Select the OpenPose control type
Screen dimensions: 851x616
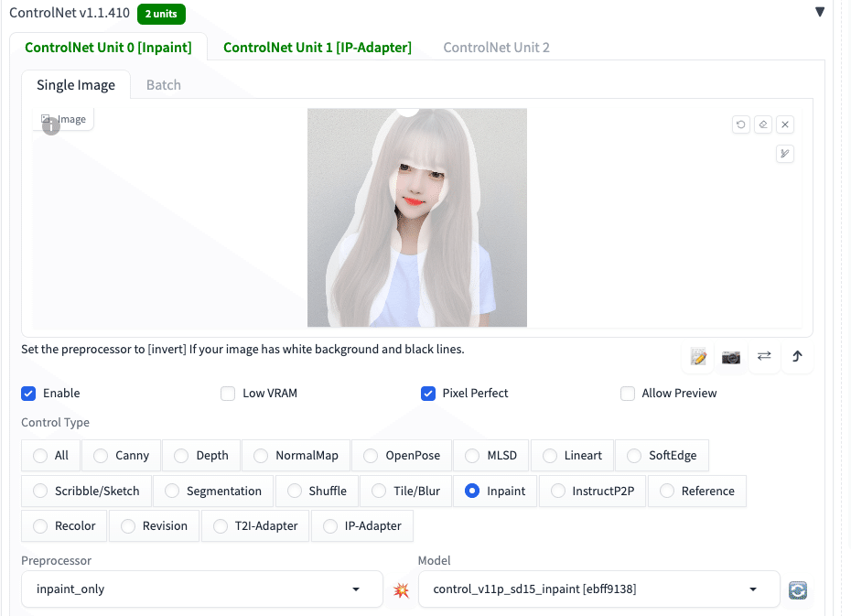[x=402, y=455]
